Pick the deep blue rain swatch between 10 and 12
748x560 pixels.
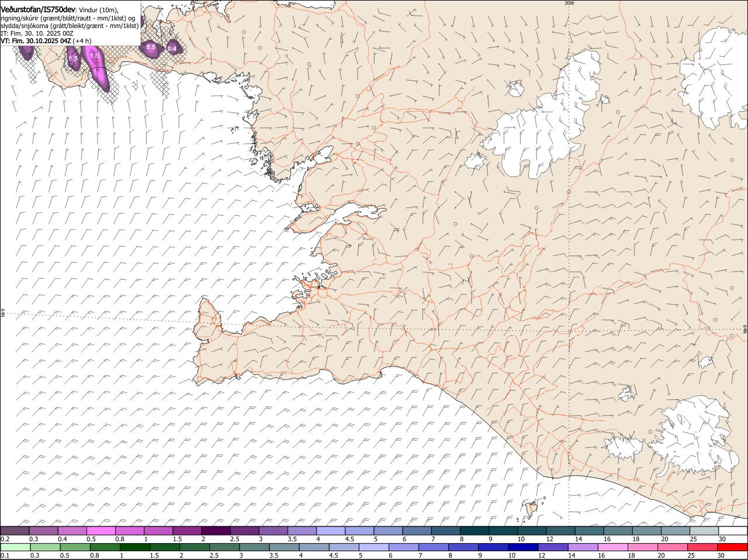coord(523,547)
